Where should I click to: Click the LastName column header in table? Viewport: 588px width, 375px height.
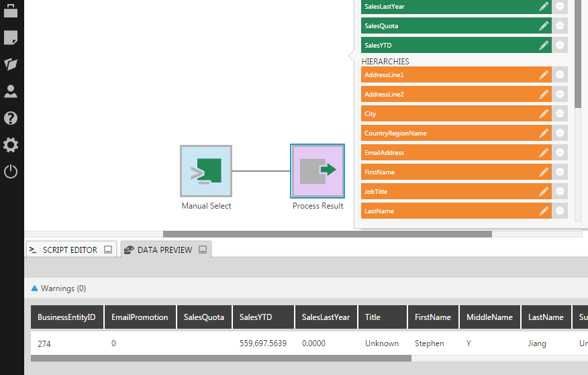[x=546, y=317]
